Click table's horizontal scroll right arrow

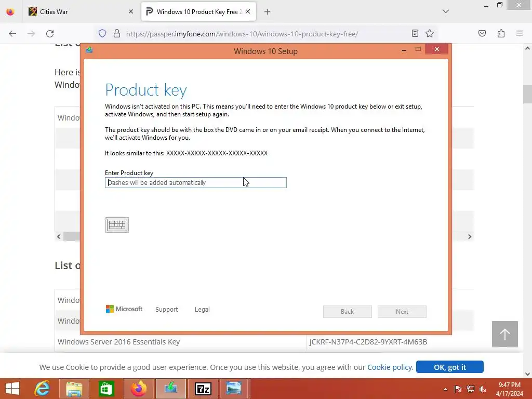point(470,236)
